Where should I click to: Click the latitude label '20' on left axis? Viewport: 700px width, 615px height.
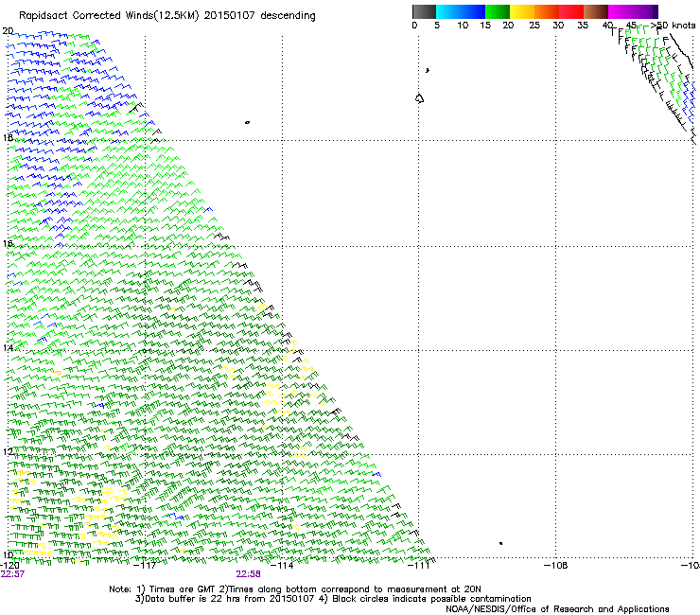coord(8,31)
